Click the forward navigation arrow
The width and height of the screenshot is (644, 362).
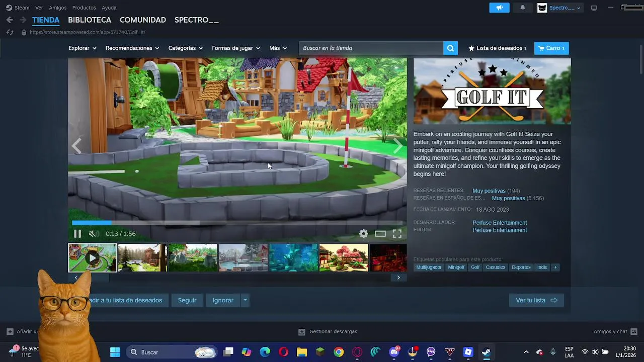click(23, 20)
